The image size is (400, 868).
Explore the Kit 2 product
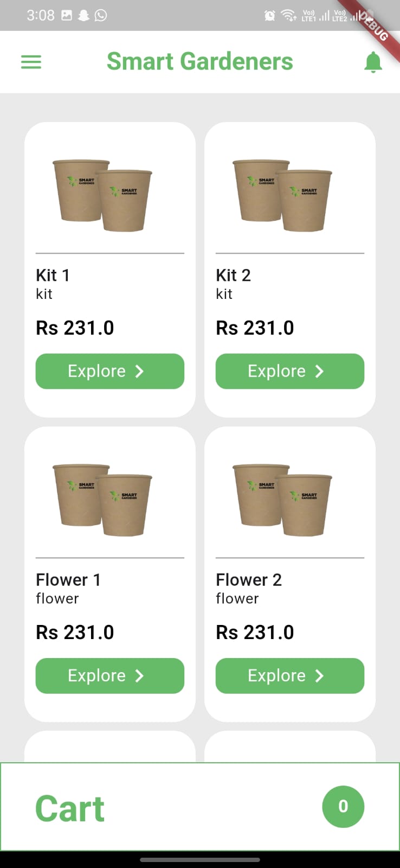(290, 371)
